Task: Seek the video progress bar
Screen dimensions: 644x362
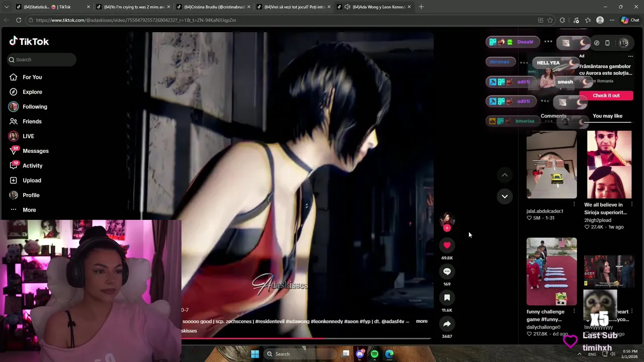Action: (x=306, y=338)
